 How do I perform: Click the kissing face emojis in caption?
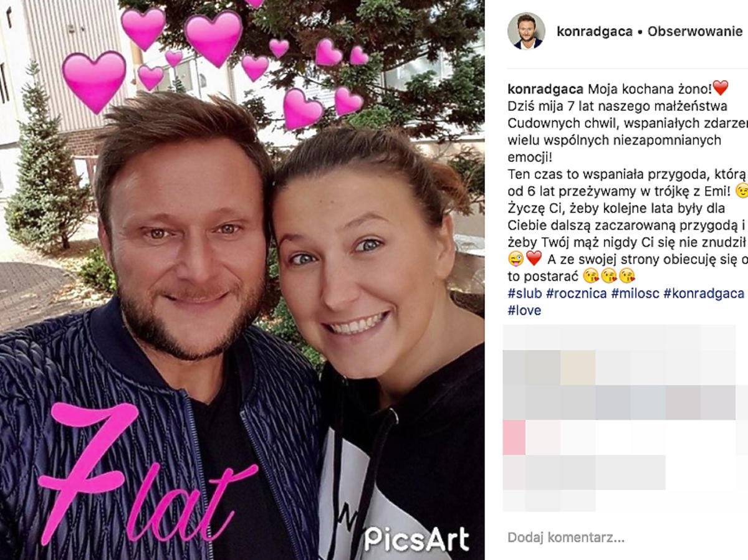[608, 275]
